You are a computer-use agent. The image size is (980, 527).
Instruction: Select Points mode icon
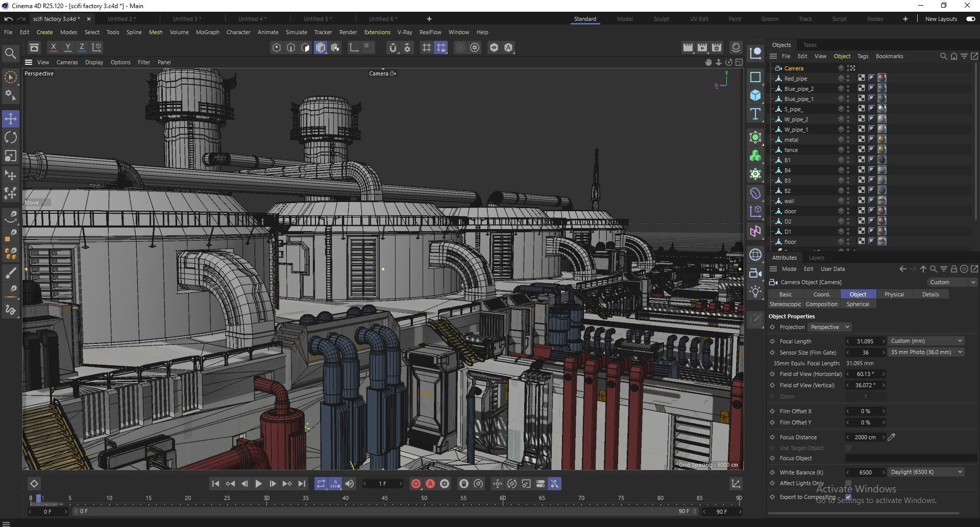pos(277,47)
